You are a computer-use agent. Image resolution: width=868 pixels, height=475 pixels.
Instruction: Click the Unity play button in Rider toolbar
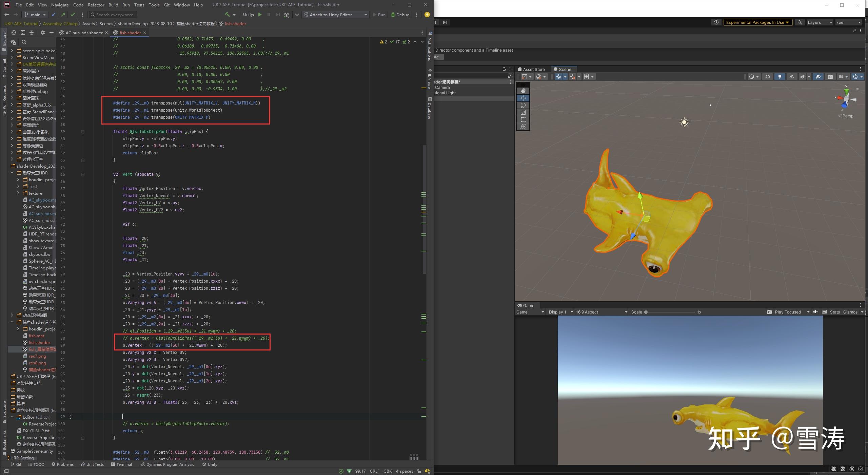tap(259, 15)
